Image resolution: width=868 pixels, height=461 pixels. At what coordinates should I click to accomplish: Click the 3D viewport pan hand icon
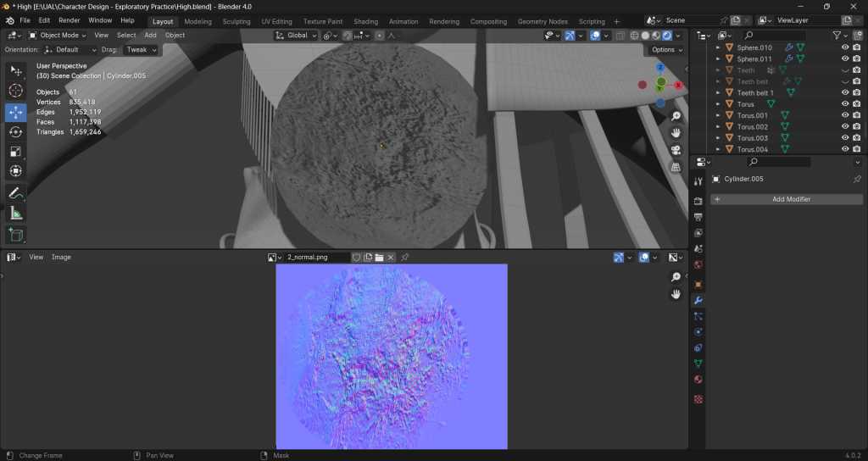click(676, 133)
